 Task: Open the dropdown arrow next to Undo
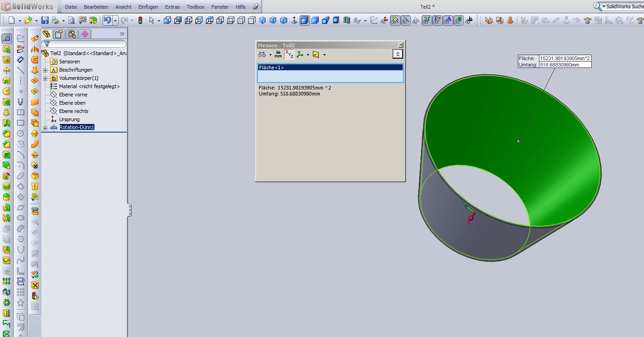click(115, 20)
